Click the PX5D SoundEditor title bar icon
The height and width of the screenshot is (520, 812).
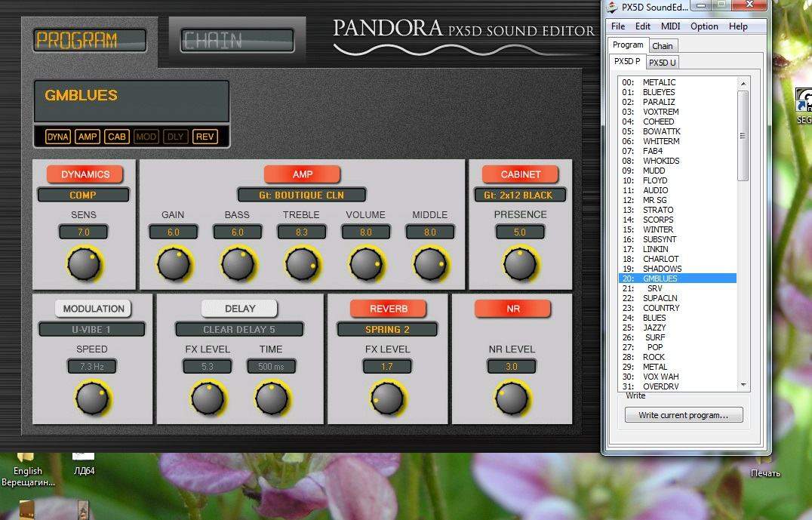click(611, 8)
